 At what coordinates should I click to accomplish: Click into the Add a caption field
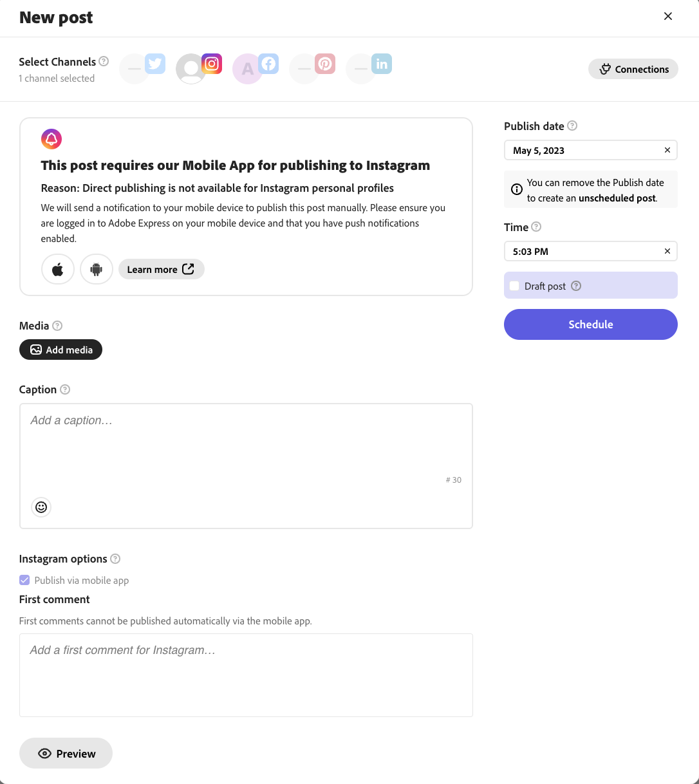[x=245, y=444]
